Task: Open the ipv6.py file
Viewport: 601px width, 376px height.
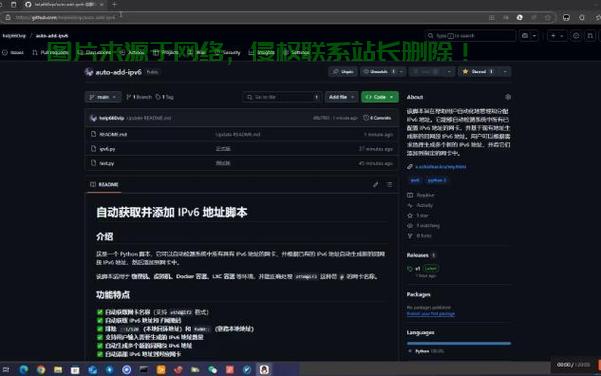Action: (x=107, y=149)
